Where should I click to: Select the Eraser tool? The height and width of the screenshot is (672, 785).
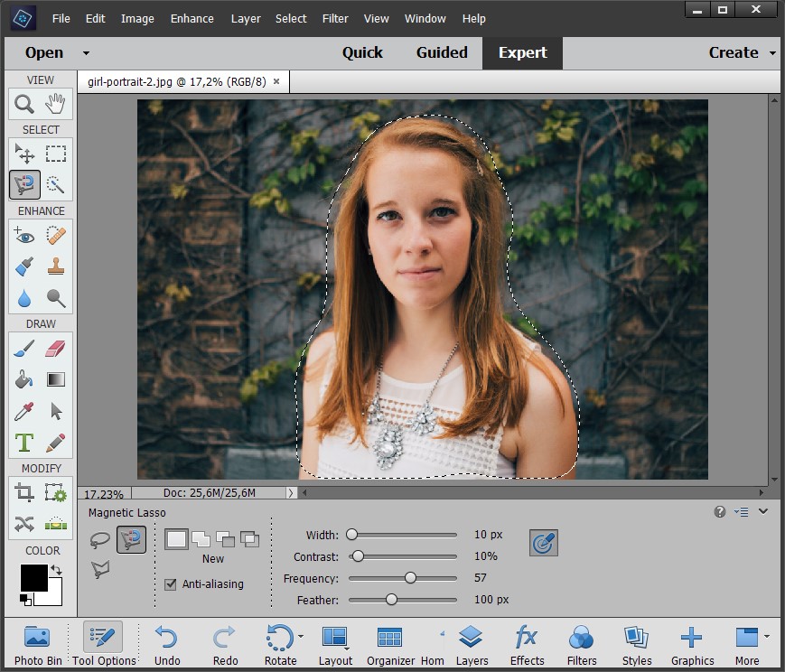point(56,349)
